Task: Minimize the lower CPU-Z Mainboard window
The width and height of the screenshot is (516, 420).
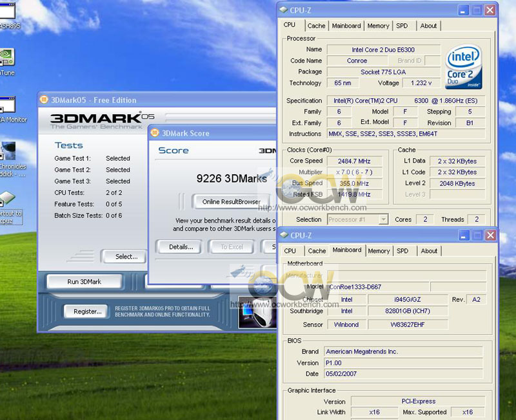Action: [x=464, y=235]
